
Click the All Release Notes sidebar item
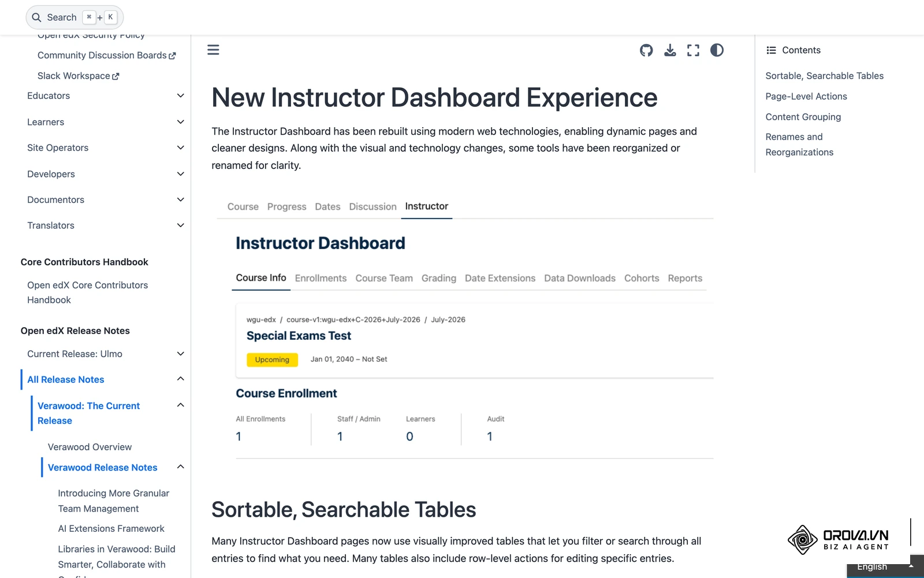coord(66,380)
